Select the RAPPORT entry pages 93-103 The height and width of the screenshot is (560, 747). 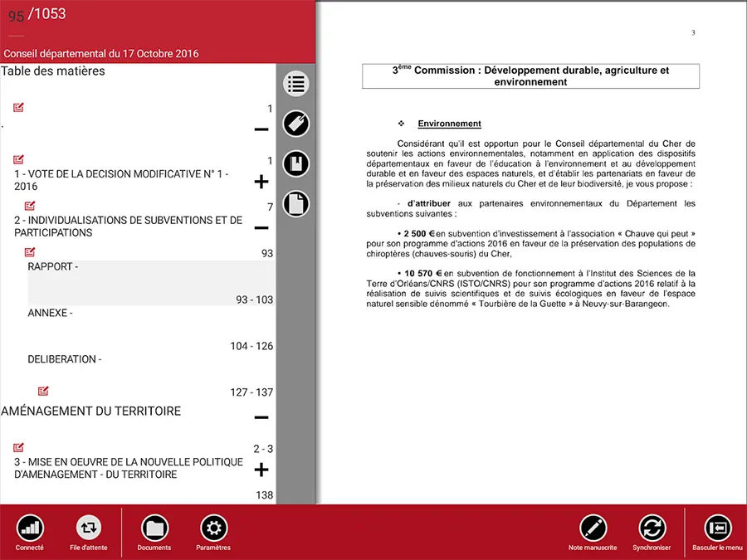pos(152,283)
